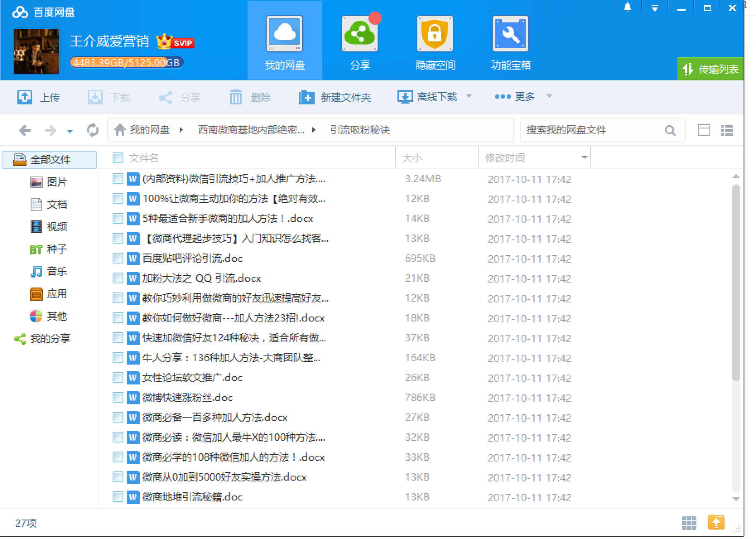The height and width of the screenshot is (539, 756).
Task: Filter by 图片 category
Action: tap(48, 182)
